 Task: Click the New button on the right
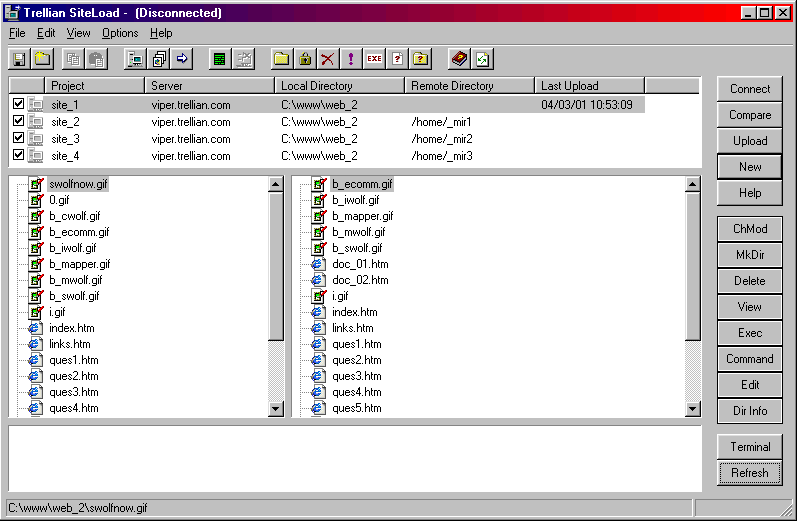(x=750, y=167)
